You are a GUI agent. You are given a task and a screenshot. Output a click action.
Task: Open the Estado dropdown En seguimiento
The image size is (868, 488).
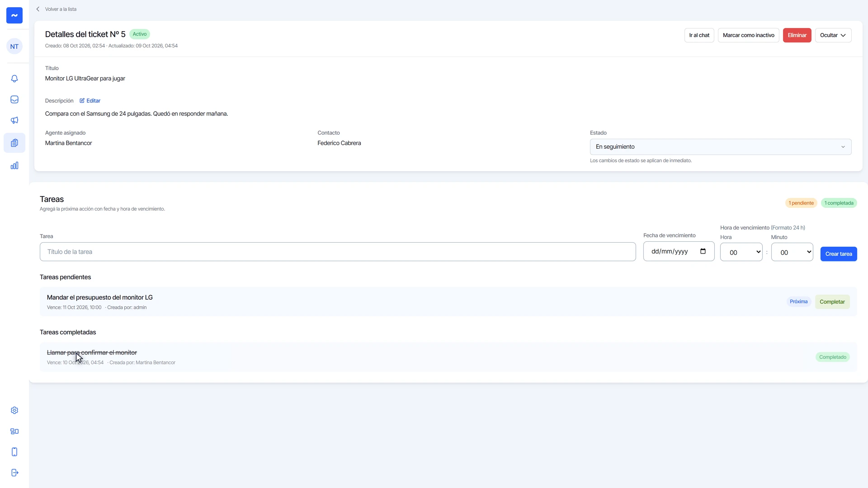click(x=721, y=147)
